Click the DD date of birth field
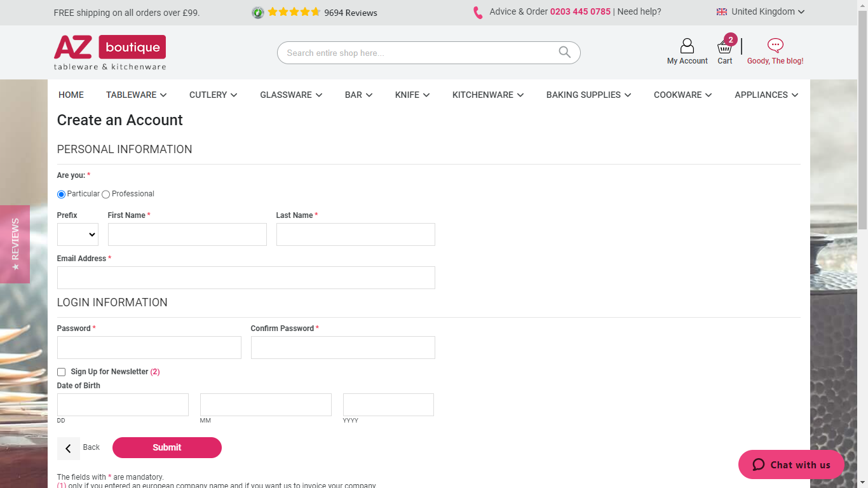This screenshot has width=868, height=488. [123, 405]
